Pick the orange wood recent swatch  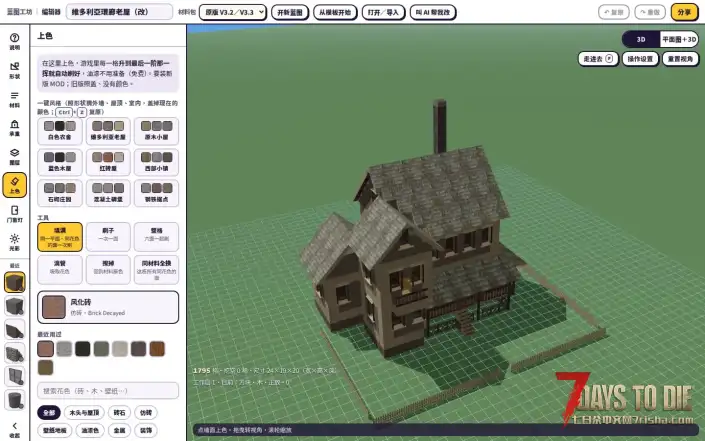coord(157,349)
